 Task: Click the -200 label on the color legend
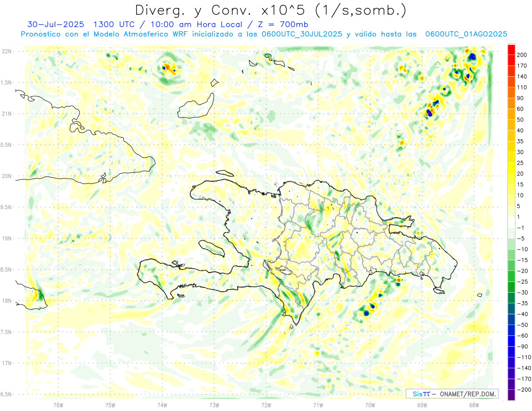pos(522,389)
